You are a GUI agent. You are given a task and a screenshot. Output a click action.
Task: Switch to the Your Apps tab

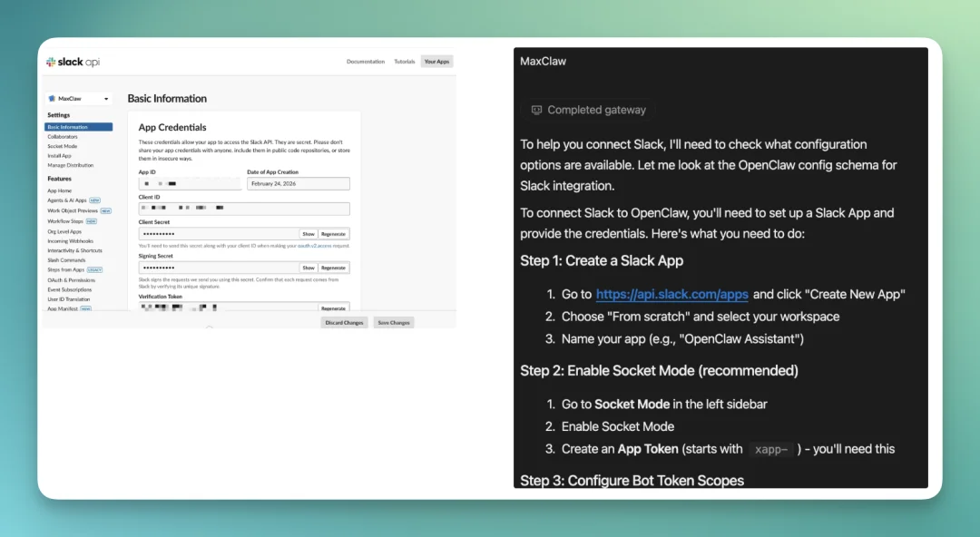click(436, 62)
